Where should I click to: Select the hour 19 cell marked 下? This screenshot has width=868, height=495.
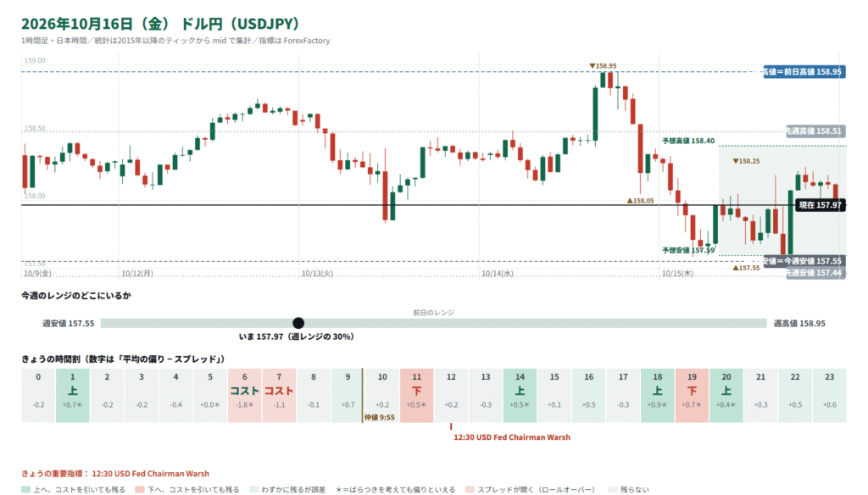692,395
